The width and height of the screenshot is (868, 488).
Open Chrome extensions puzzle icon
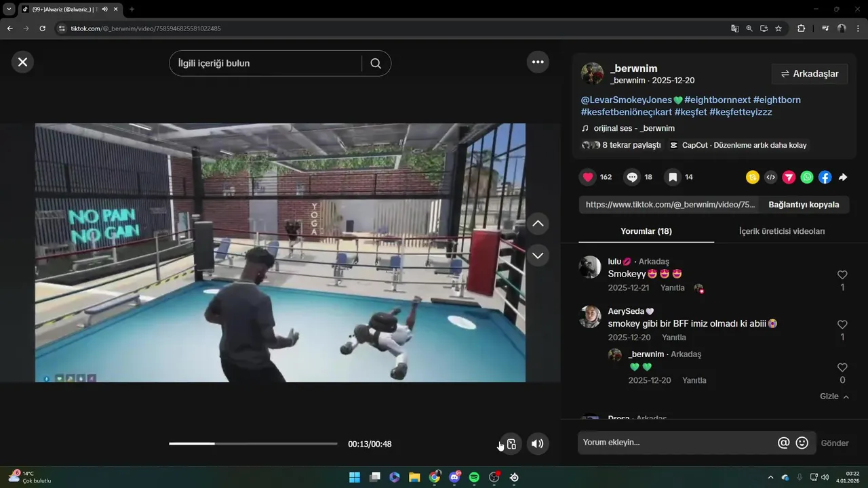[x=801, y=28]
